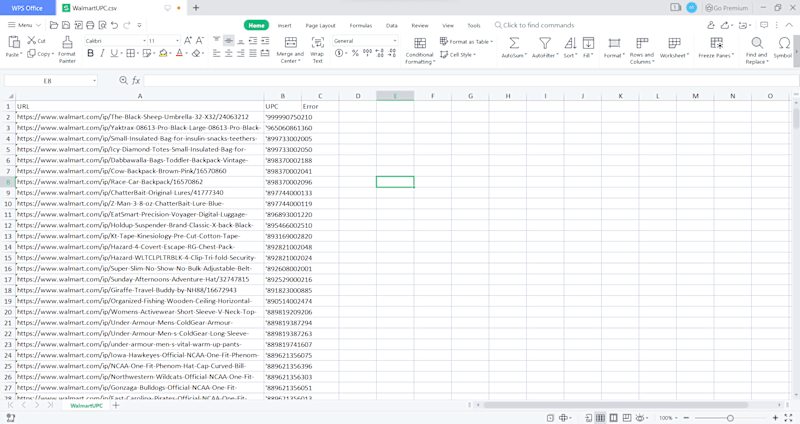Open the View ribbon tab

(448, 25)
